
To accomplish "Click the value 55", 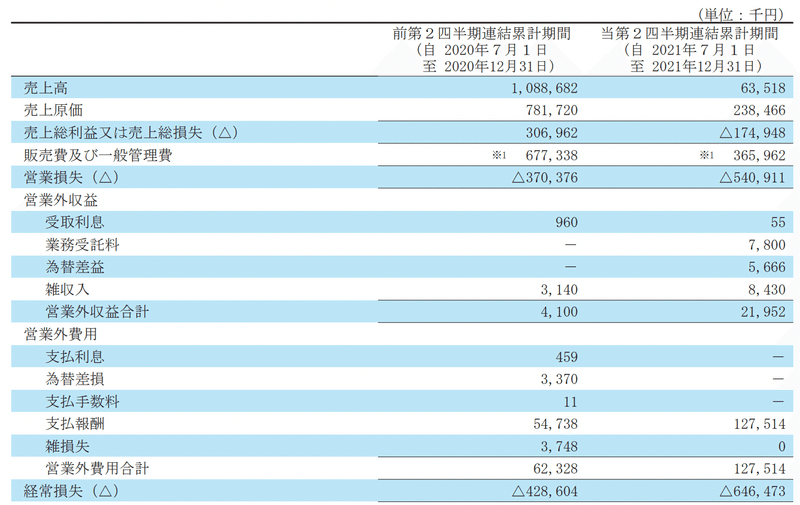I will point(778,222).
